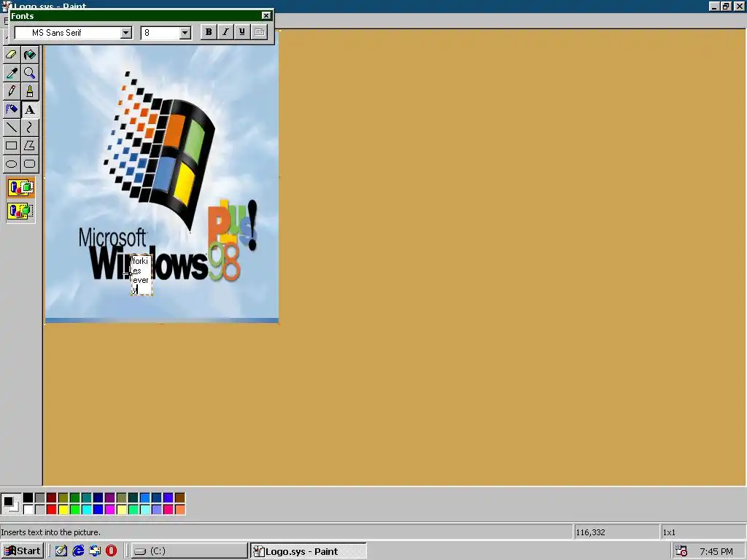
Task: Launch Opera browser from quick launch
Action: click(x=112, y=551)
